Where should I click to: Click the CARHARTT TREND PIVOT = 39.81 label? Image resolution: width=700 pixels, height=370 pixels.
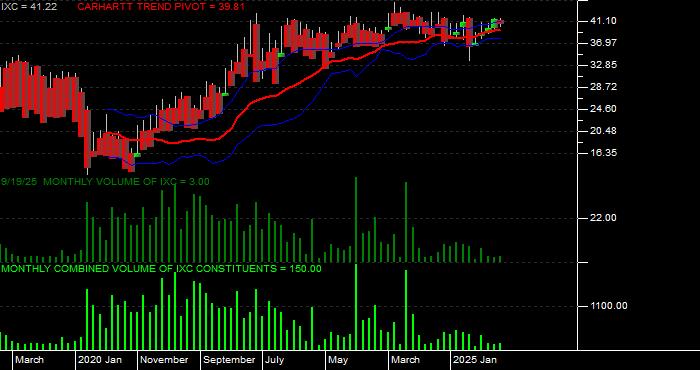[161, 7]
